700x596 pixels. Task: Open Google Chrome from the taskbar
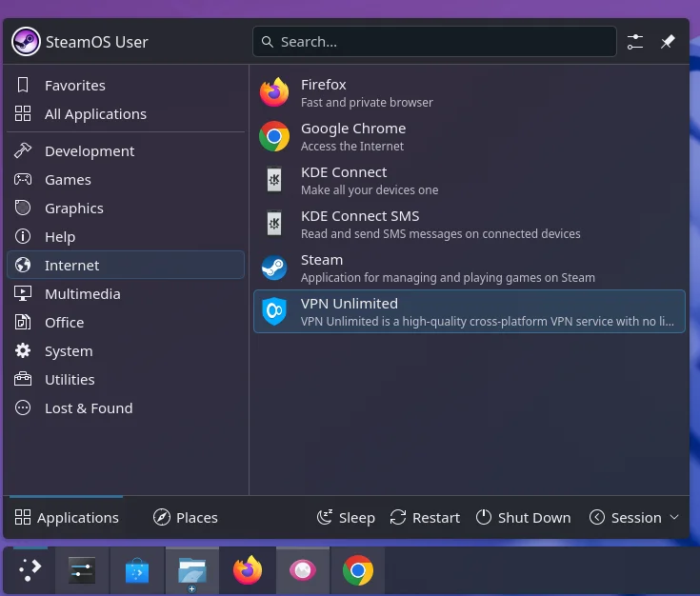tap(358, 569)
